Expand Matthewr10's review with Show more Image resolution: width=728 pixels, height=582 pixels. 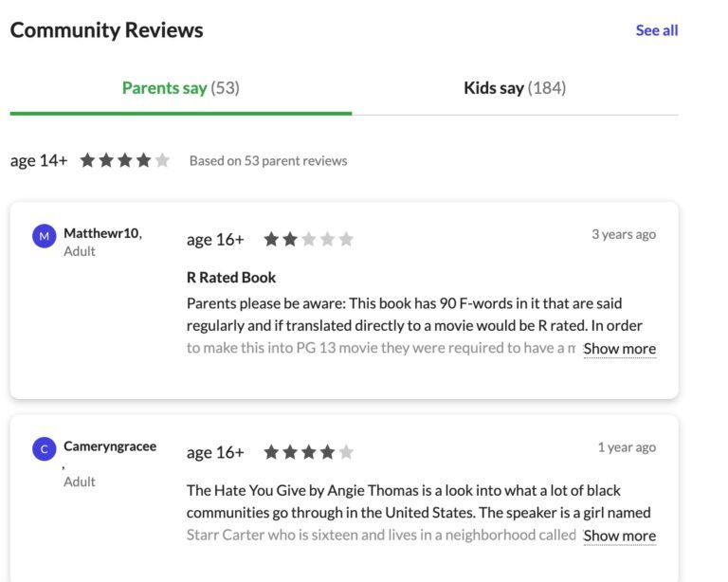coord(619,349)
